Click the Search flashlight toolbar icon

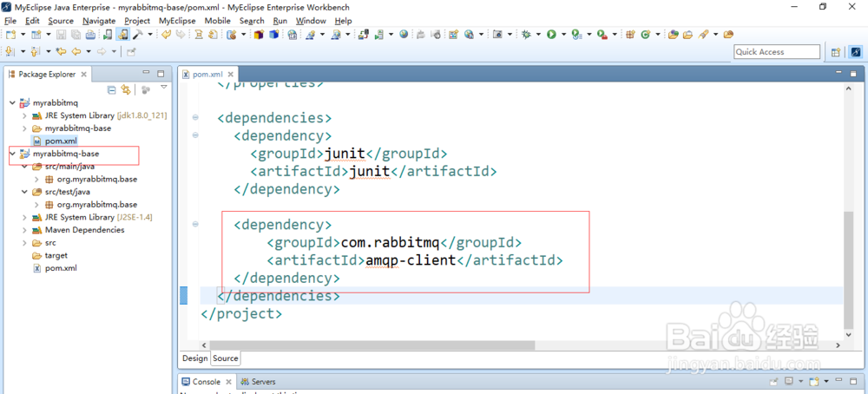[703, 35]
